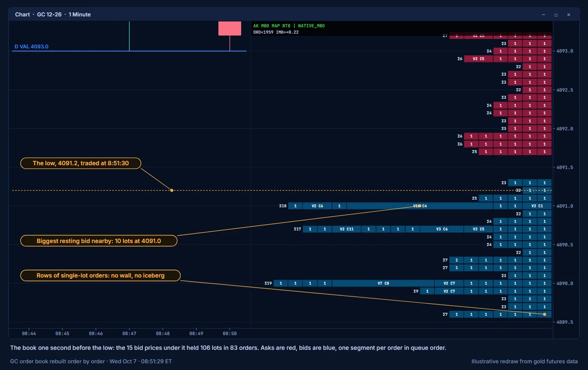Click the 4091.0 price axis label
This screenshot has height=370, width=588.
coord(565,206)
